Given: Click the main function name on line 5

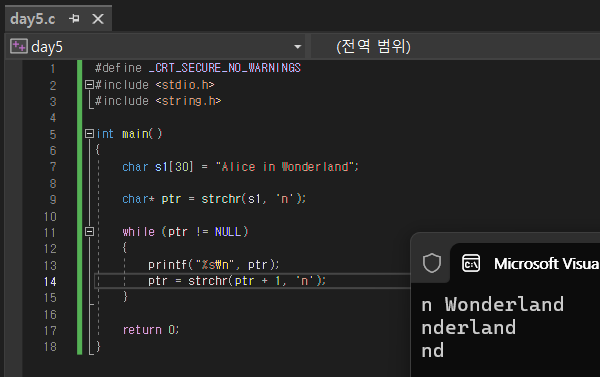Looking at the screenshot, I should point(135,134).
